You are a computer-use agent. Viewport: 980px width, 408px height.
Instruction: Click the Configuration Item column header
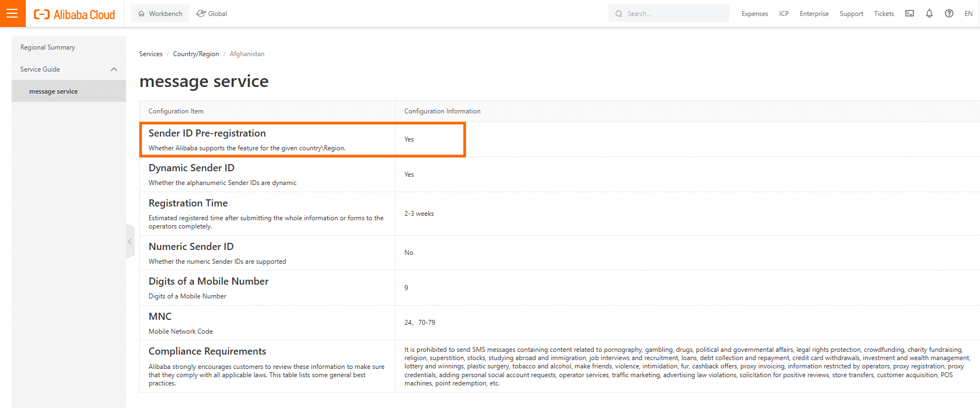(x=176, y=111)
